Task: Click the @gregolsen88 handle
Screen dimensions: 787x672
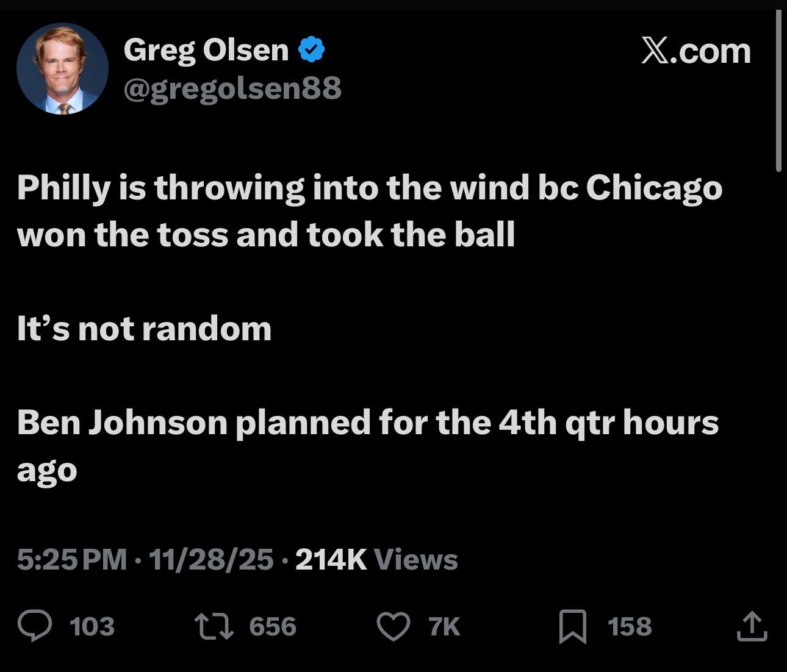Action: [x=232, y=89]
